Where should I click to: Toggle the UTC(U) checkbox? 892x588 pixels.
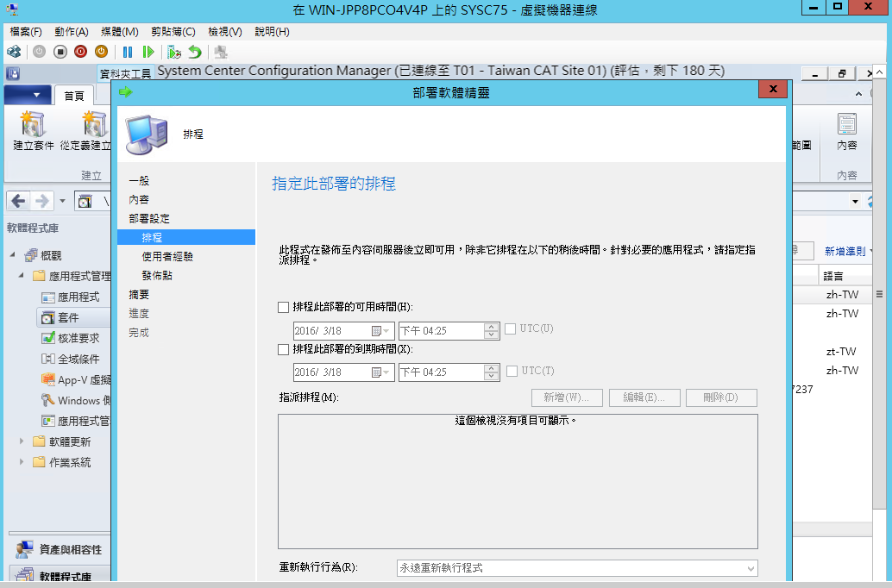(x=511, y=328)
